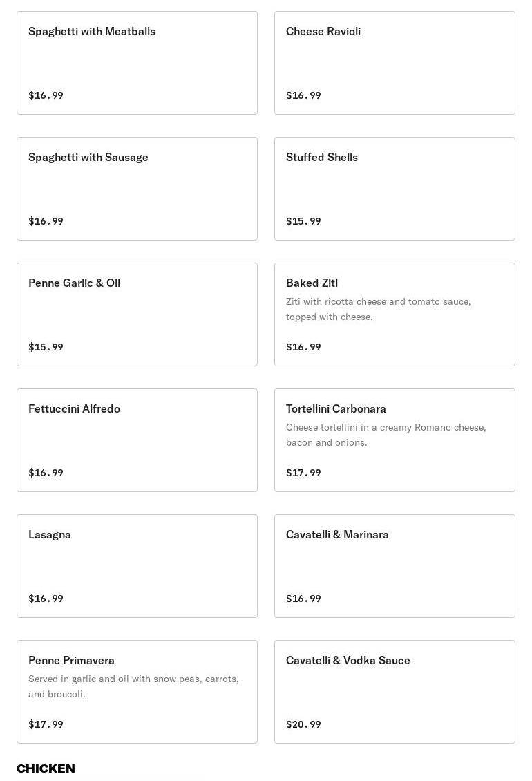Click the Baked Ziti description text
This screenshot has height=781, width=532.
[x=378, y=309]
